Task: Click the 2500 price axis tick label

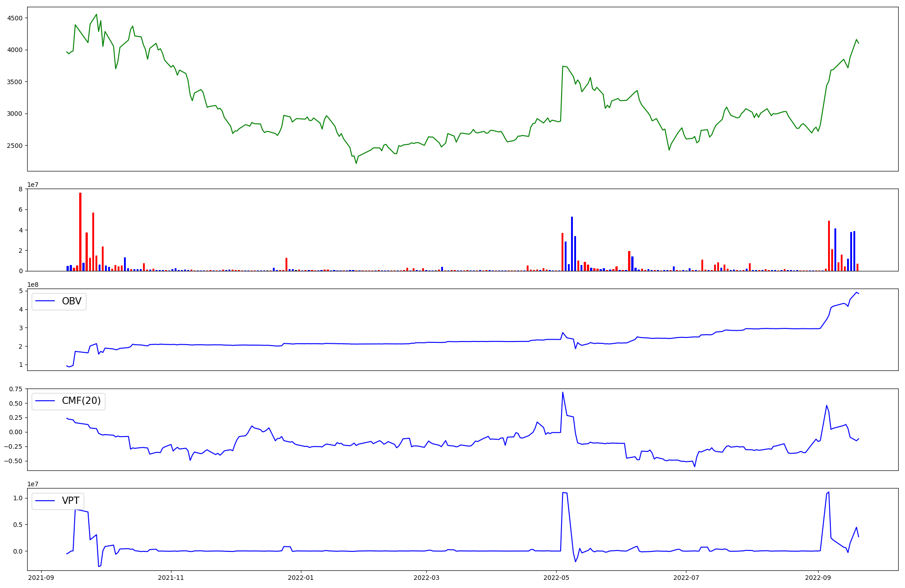Action: (x=14, y=146)
